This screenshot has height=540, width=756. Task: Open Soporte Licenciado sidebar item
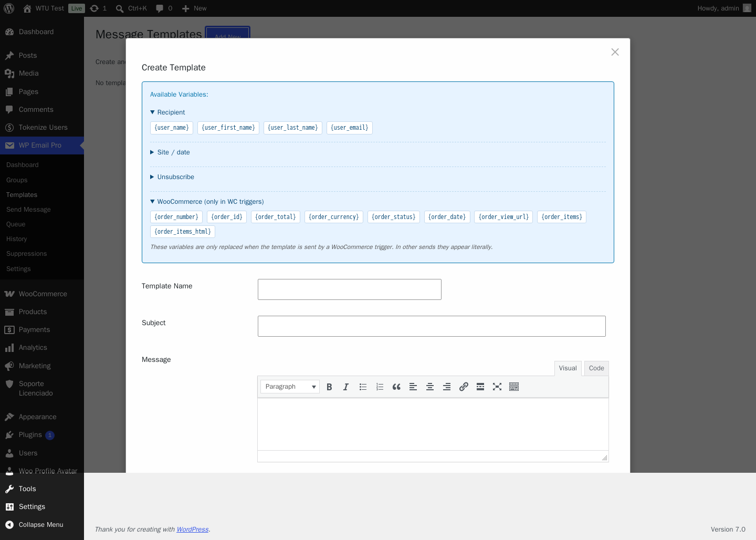[x=42, y=388]
